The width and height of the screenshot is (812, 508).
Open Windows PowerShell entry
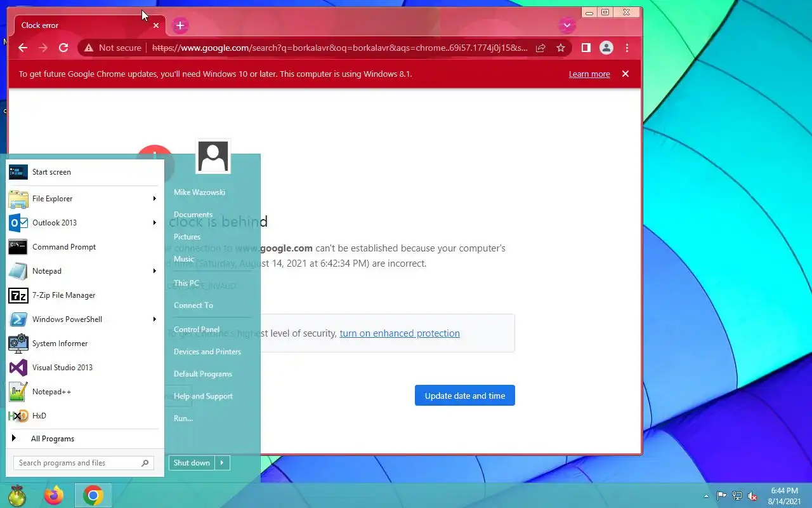(84, 319)
